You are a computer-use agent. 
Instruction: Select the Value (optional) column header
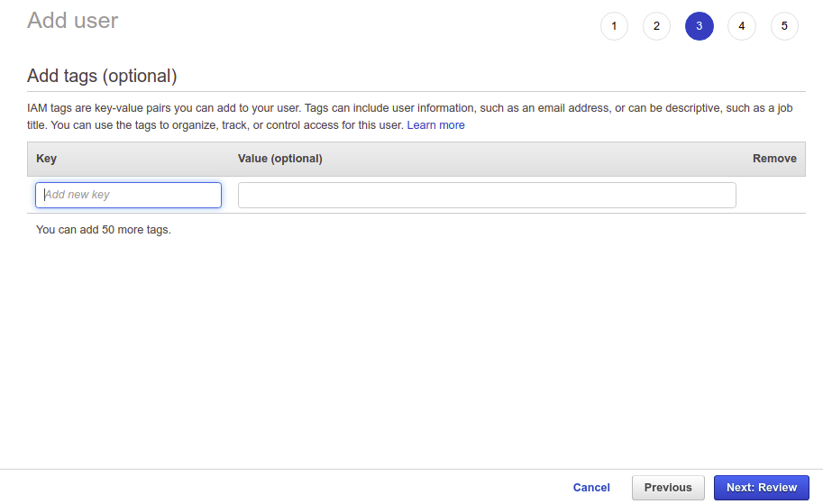(x=280, y=159)
